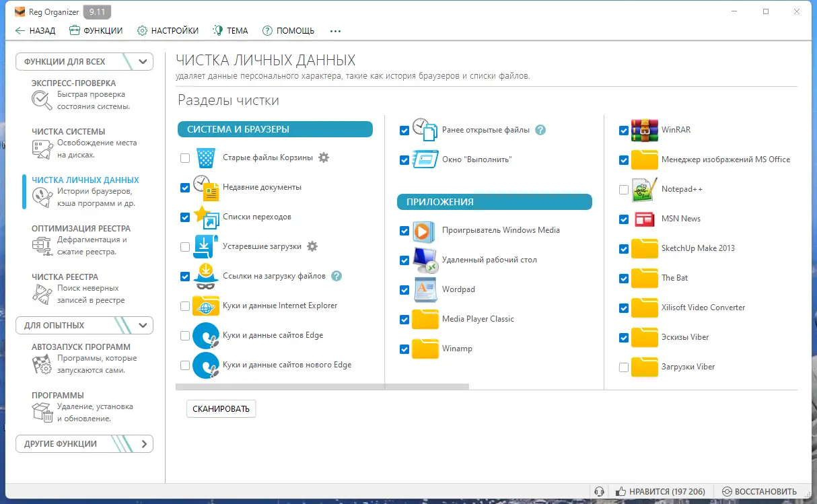
Task: Click the Wordpad icon
Action: pos(425,289)
